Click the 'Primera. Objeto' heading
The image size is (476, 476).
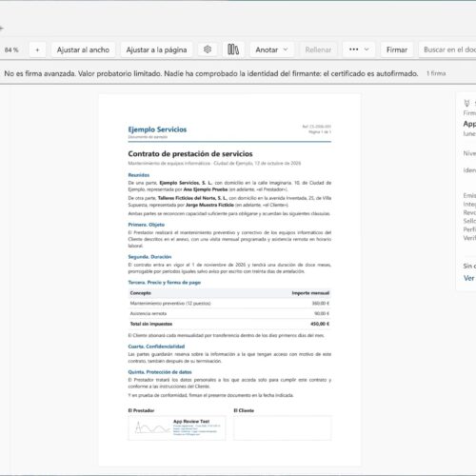[x=147, y=225]
